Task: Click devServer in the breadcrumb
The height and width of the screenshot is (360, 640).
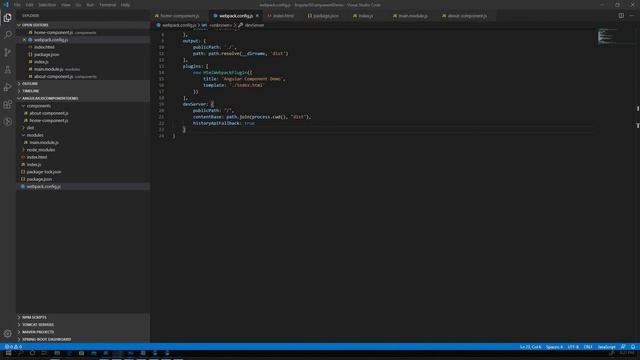Action: pyautogui.click(x=254, y=25)
